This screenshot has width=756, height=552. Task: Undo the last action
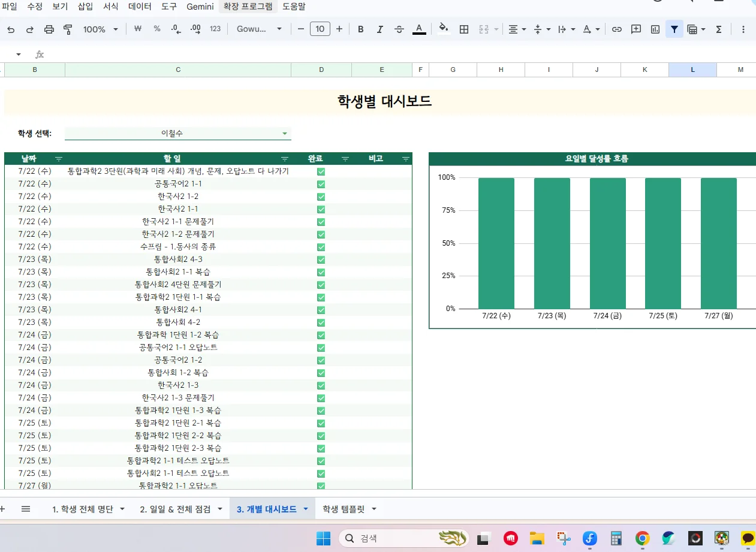pyautogui.click(x=11, y=29)
